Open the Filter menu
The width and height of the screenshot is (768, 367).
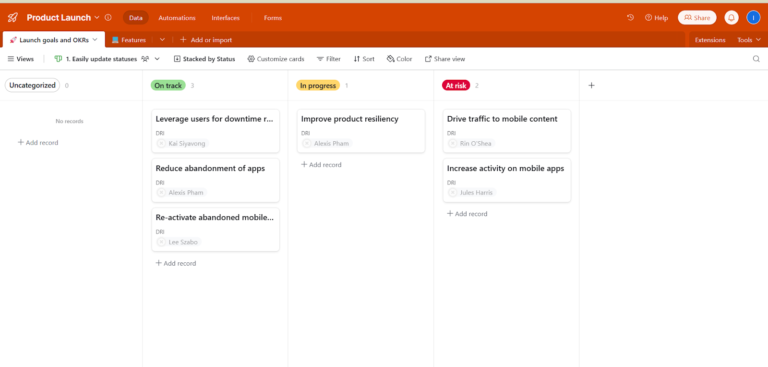pos(329,59)
